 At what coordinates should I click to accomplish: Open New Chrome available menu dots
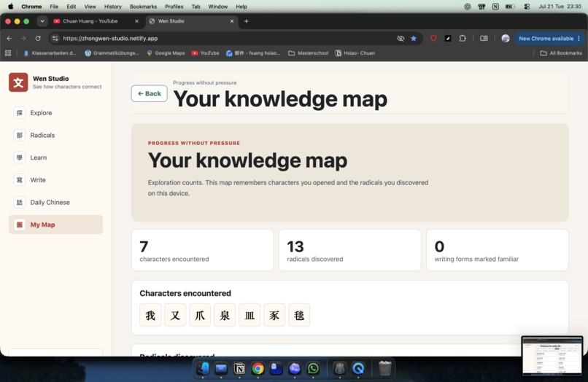click(579, 38)
